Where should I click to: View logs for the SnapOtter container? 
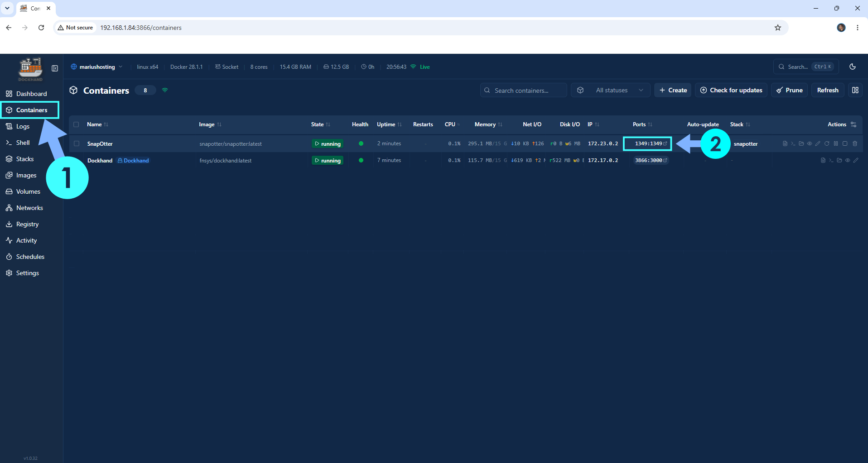tap(785, 143)
